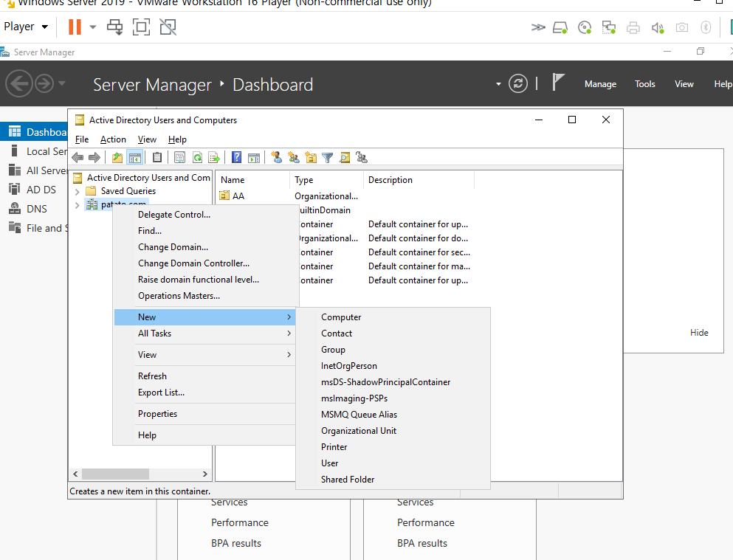Click the Add to group toolbar icon
Viewport: 733px width, 560px height.
[362, 157]
